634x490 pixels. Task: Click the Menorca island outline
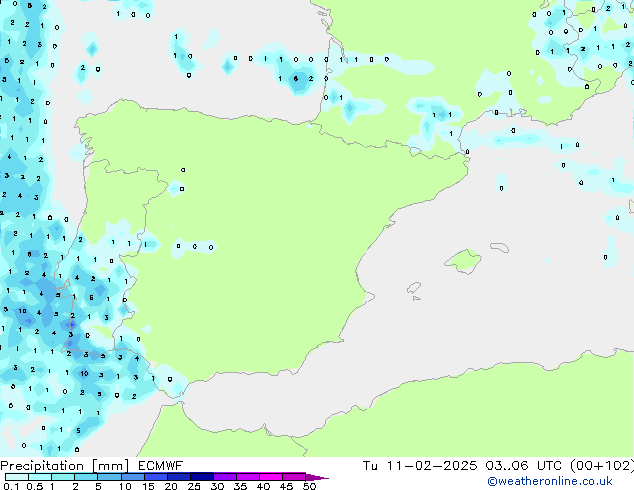coord(499,247)
